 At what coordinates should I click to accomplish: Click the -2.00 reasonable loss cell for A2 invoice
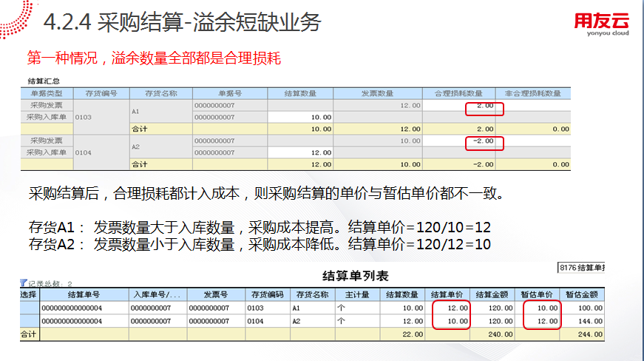[458, 141]
